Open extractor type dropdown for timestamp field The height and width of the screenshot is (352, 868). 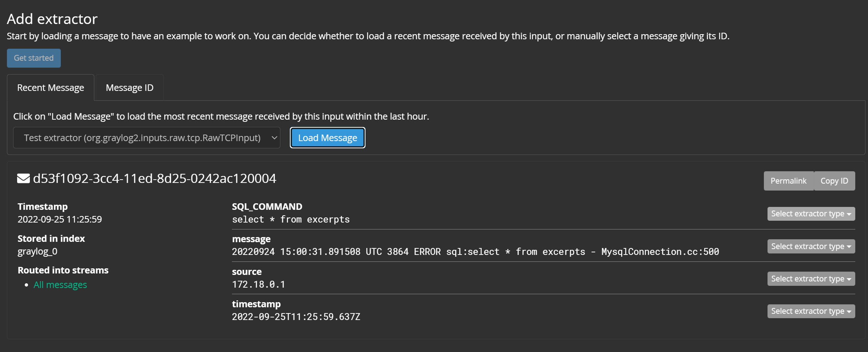click(811, 311)
